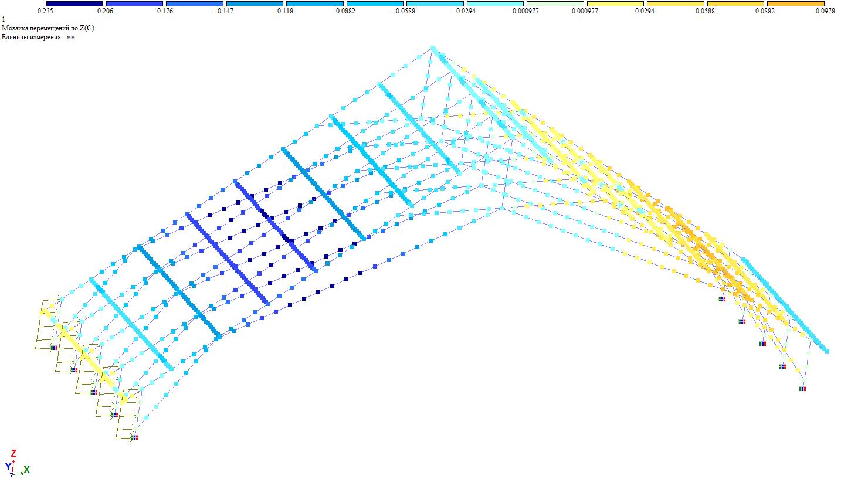
Task: Click the legend value -0.176
Action: click(x=164, y=11)
